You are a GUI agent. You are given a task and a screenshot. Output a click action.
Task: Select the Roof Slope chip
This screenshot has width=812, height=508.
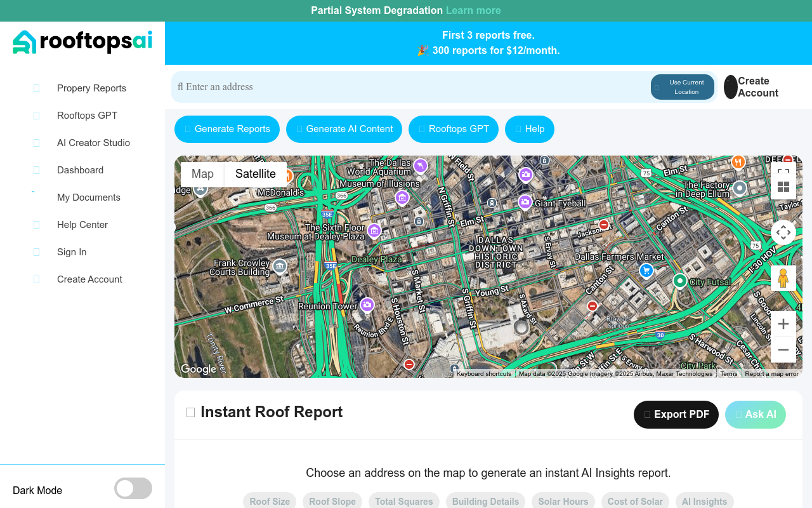click(332, 501)
